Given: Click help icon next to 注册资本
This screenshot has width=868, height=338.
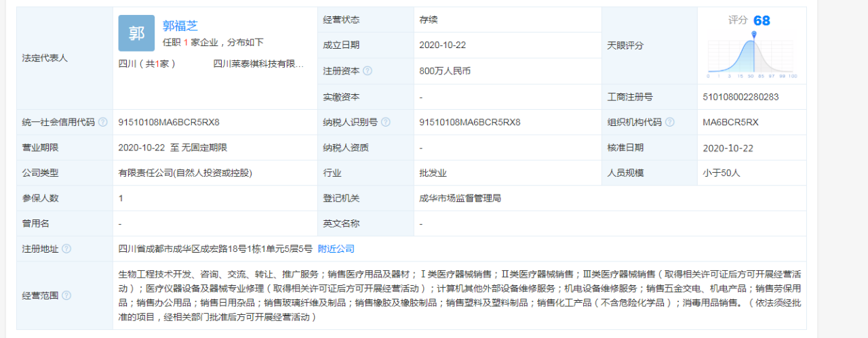Looking at the screenshot, I should click(x=368, y=70).
